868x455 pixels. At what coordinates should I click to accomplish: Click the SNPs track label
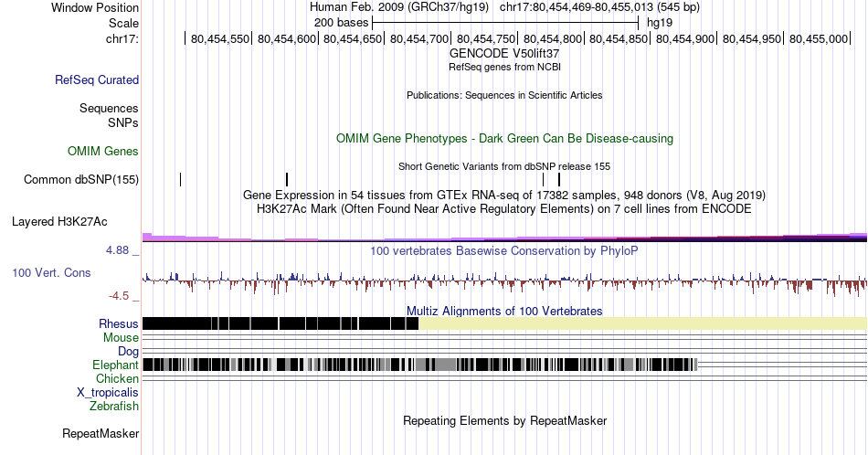(x=123, y=122)
